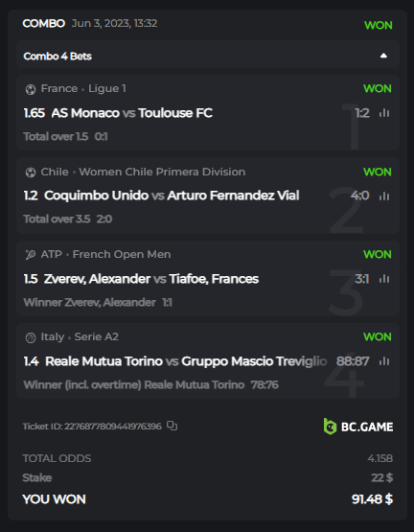This screenshot has height=532, width=414.
Task: Collapse the Combo 4 Bets section
Action: (383, 56)
